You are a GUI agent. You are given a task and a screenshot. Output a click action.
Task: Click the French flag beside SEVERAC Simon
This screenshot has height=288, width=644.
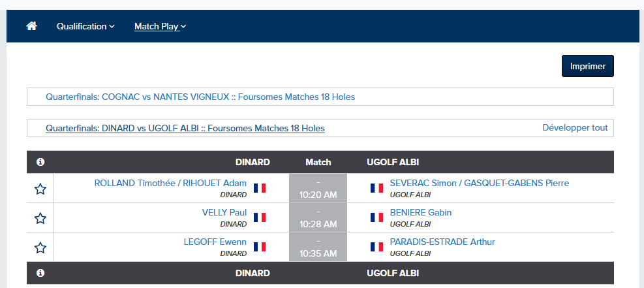tap(376, 188)
